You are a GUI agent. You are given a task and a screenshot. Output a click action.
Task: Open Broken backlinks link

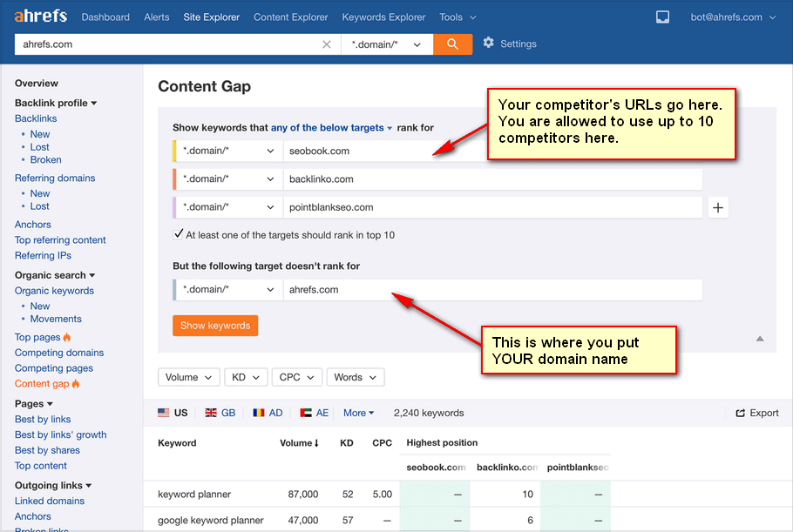(x=45, y=159)
